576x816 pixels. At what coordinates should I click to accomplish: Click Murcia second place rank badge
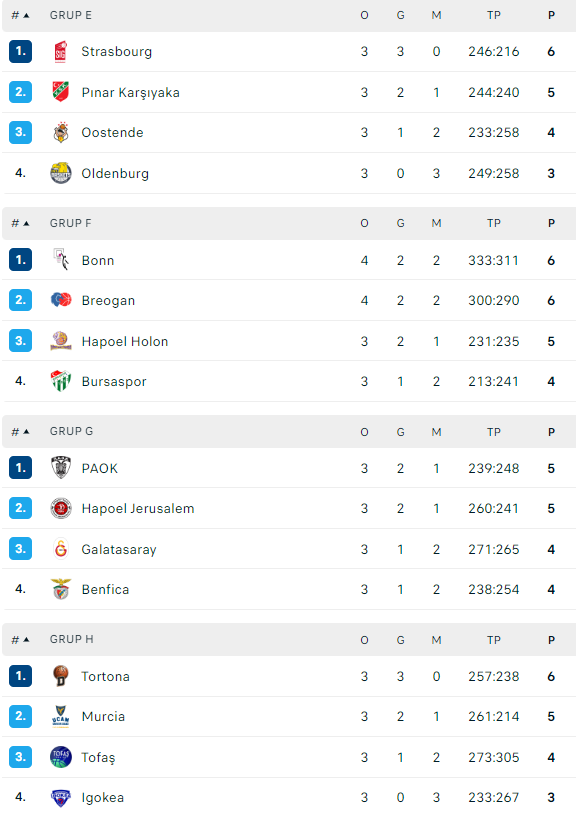(20, 716)
